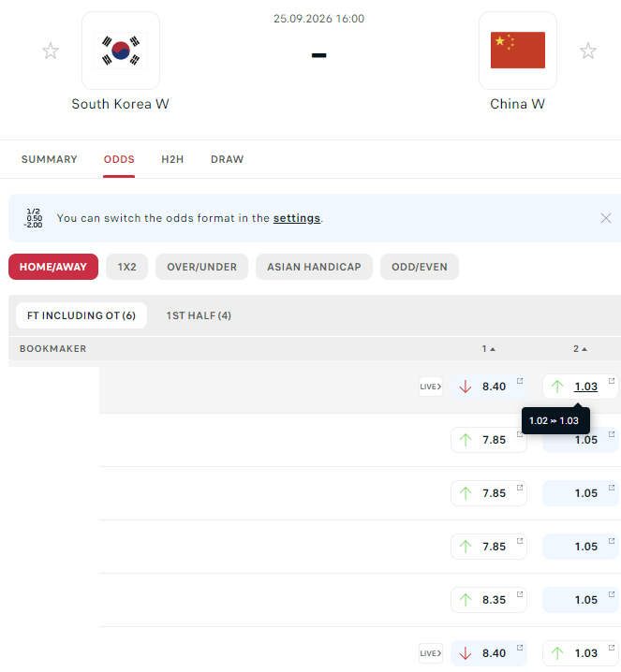The height and width of the screenshot is (672, 621).
Task: Open the LIVE badge in first row
Action: point(431,387)
